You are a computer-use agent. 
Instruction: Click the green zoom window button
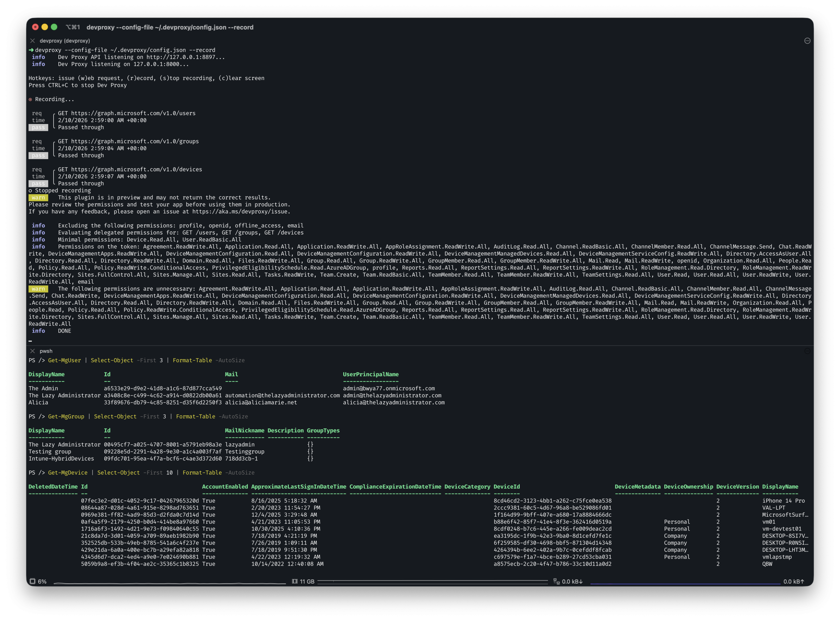pos(54,27)
